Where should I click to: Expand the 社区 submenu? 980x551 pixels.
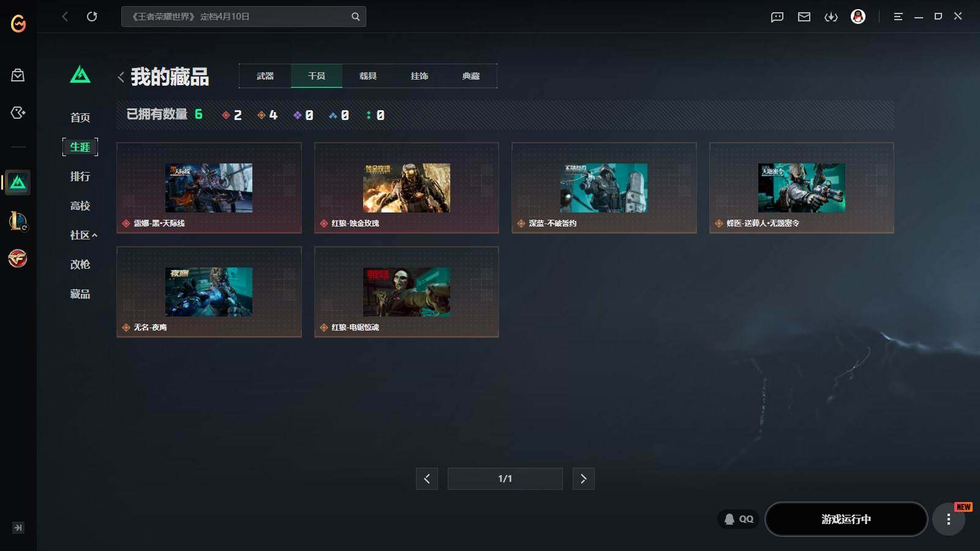(x=83, y=235)
